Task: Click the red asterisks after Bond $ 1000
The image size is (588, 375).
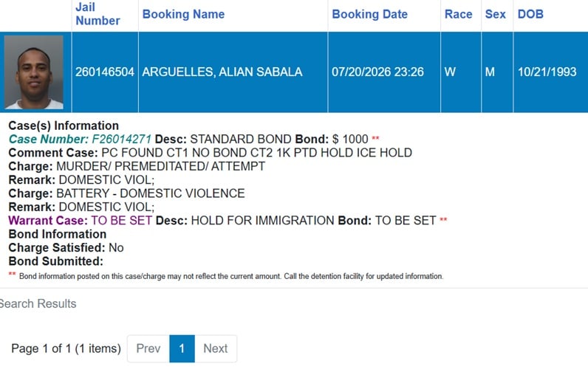Action: click(375, 138)
